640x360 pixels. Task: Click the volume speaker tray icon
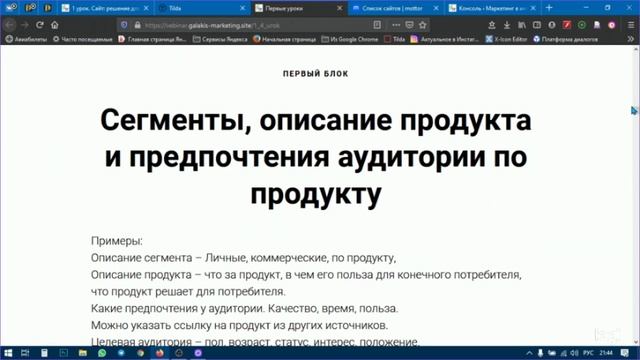(x=575, y=353)
